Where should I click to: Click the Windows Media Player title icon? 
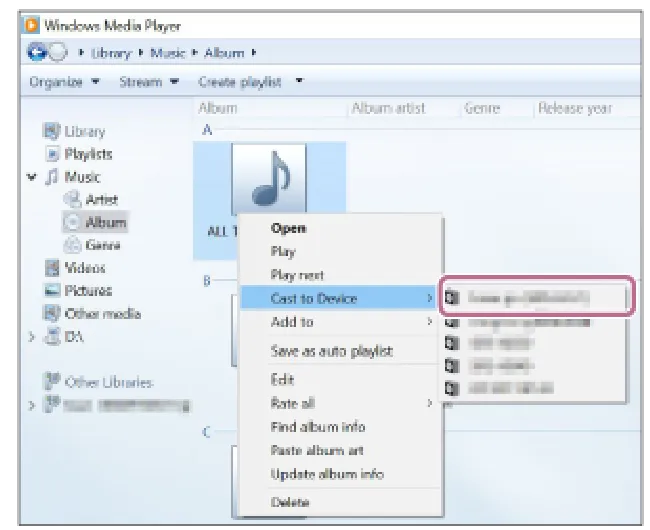click(x=31, y=25)
